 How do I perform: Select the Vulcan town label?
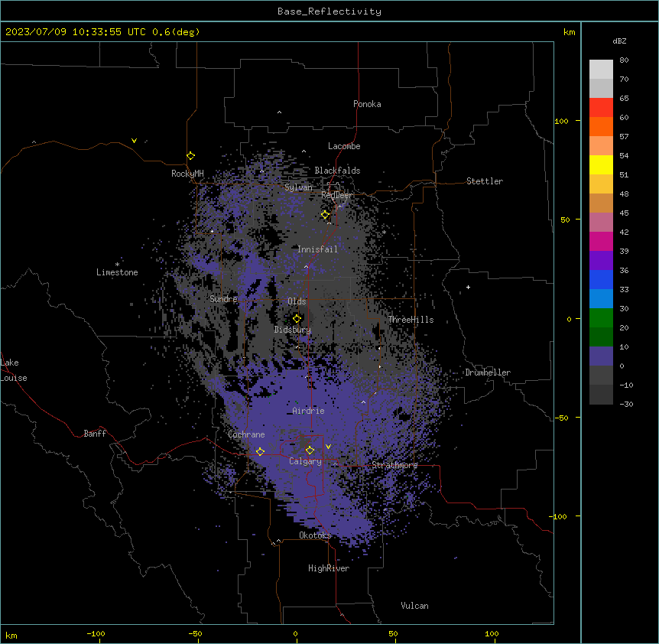[x=415, y=606]
